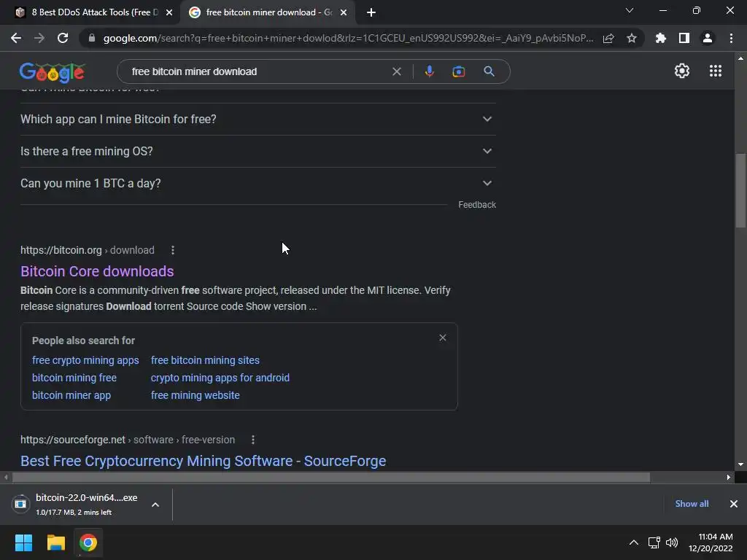This screenshot has height=560, width=747.
Task: Search for free mining website
Action: pos(196,395)
